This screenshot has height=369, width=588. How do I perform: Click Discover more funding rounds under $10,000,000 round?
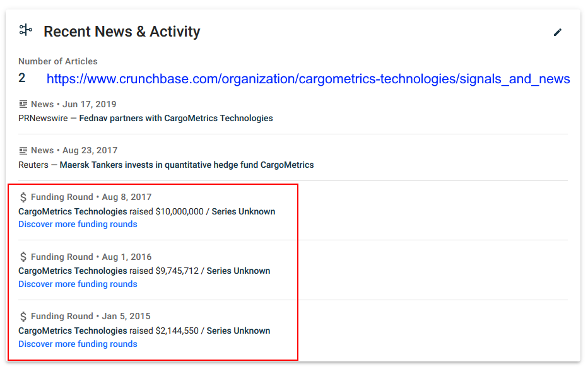(78, 225)
